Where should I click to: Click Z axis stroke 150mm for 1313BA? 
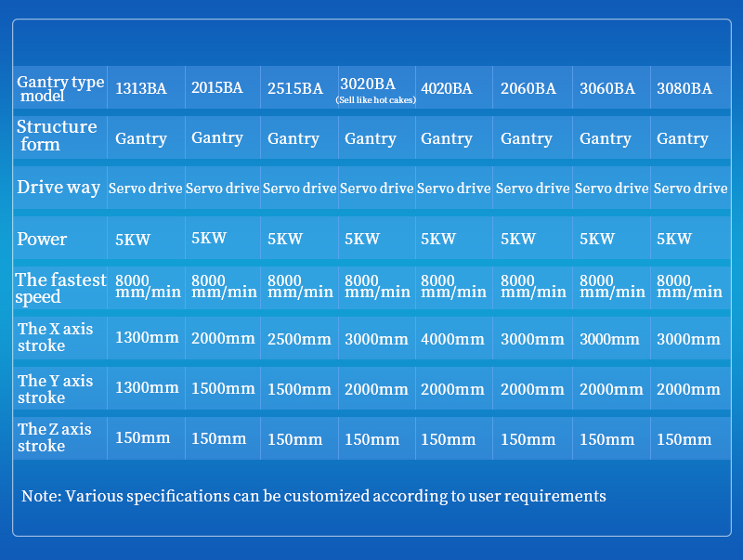(x=142, y=437)
